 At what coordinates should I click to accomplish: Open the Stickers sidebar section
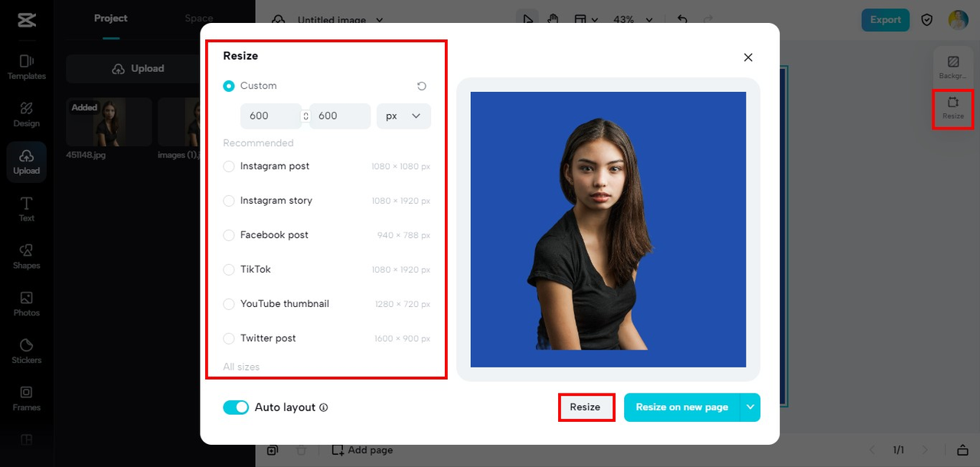coord(26,351)
